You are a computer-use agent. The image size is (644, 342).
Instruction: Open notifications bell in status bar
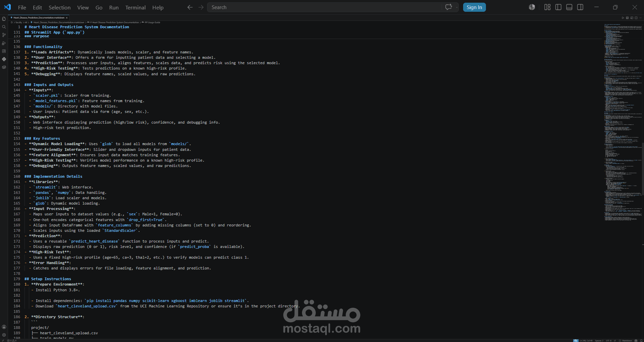(x=641, y=340)
